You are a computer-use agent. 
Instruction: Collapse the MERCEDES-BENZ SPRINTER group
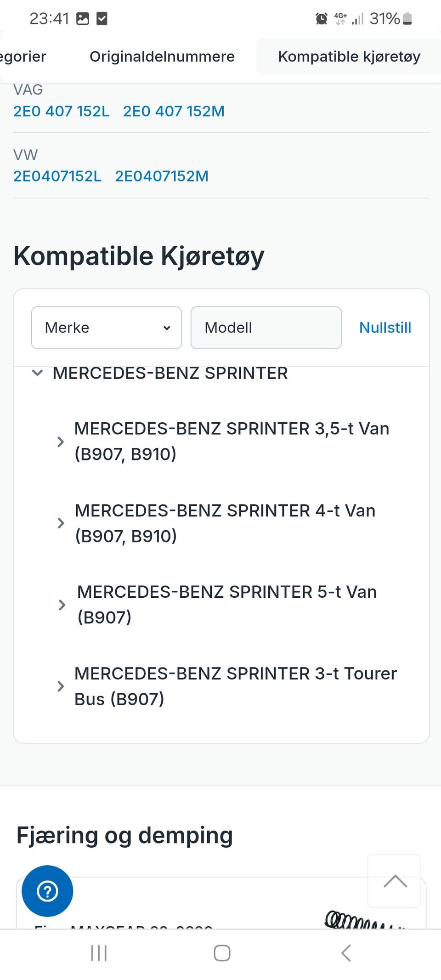(37, 373)
